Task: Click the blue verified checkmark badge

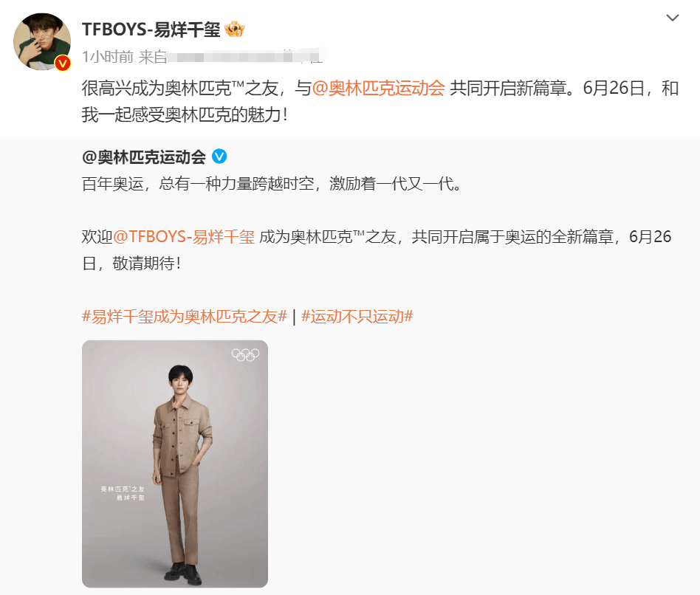Action: pyautogui.click(x=219, y=157)
